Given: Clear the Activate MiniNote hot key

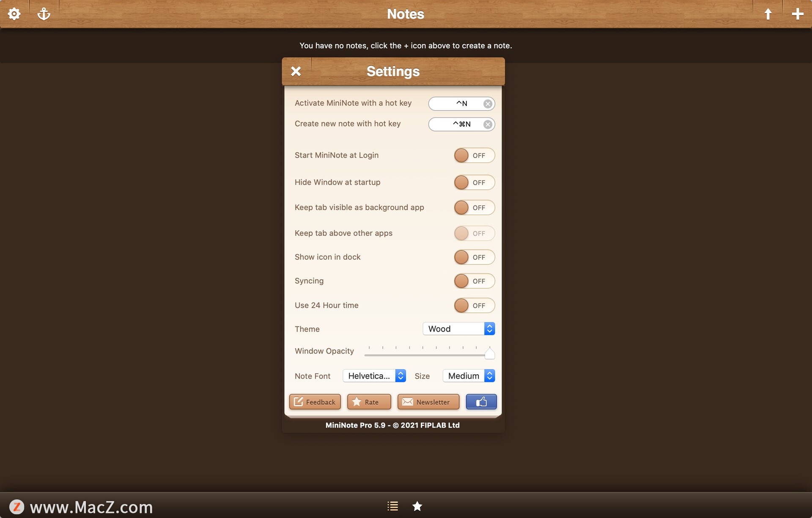Looking at the screenshot, I should coord(488,104).
